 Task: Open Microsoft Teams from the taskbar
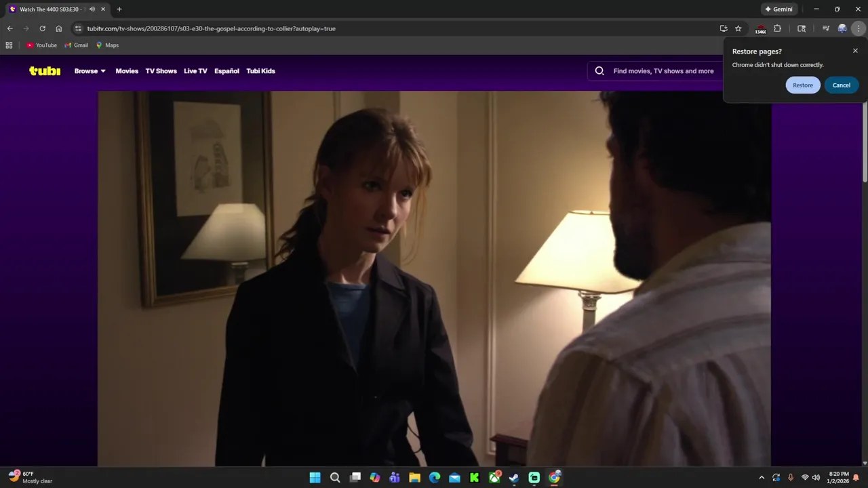395,477
